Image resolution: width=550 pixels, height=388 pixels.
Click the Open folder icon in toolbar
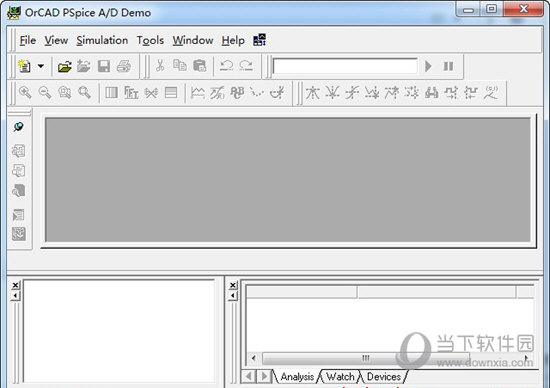[65, 66]
